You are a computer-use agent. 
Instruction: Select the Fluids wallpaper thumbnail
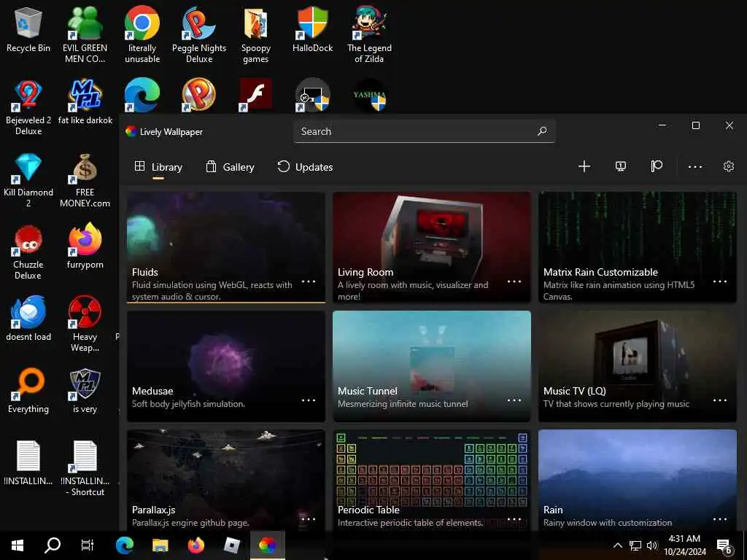point(226,246)
